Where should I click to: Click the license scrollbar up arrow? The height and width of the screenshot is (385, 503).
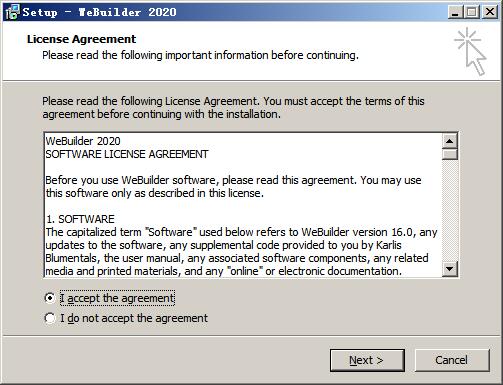coord(450,141)
